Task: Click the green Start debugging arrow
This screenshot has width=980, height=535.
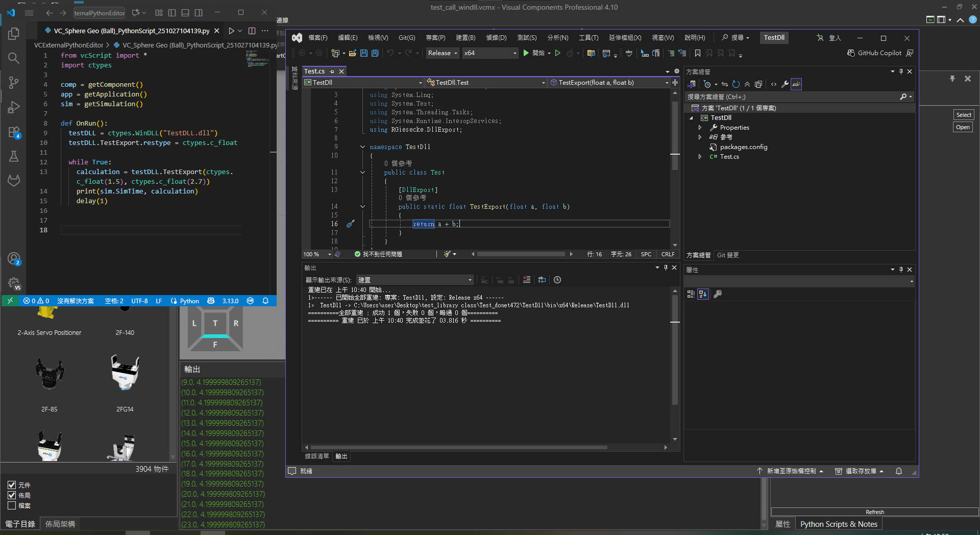Action: 526,53
